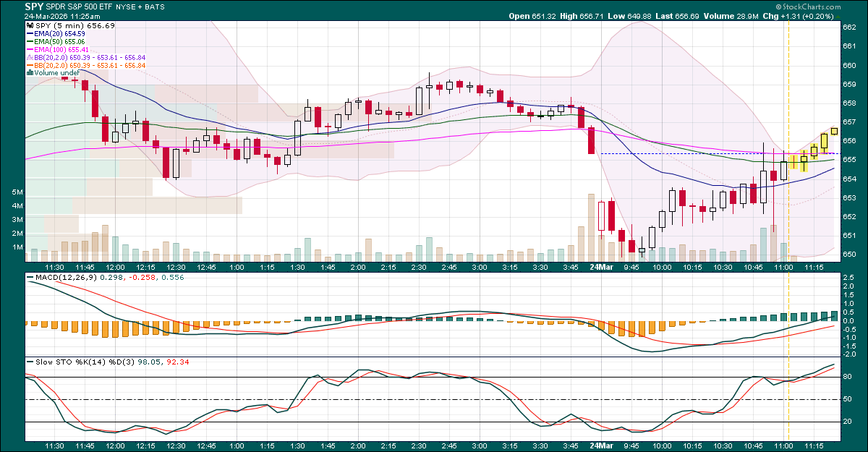Viewport: 868px width, 452px height.
Task: Click the blue dotted horizontal line near 655
Action: pyautogui.click(x=720, y=154)
